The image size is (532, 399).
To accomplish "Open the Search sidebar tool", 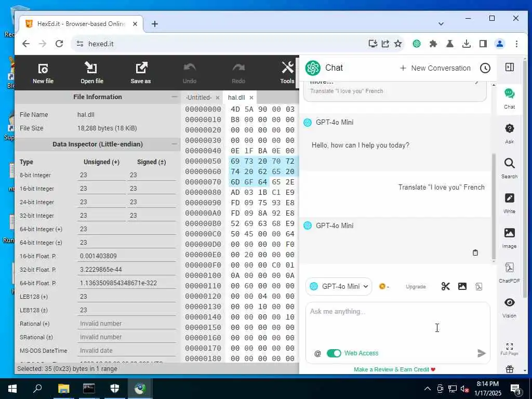I will (x=509, y=168).
